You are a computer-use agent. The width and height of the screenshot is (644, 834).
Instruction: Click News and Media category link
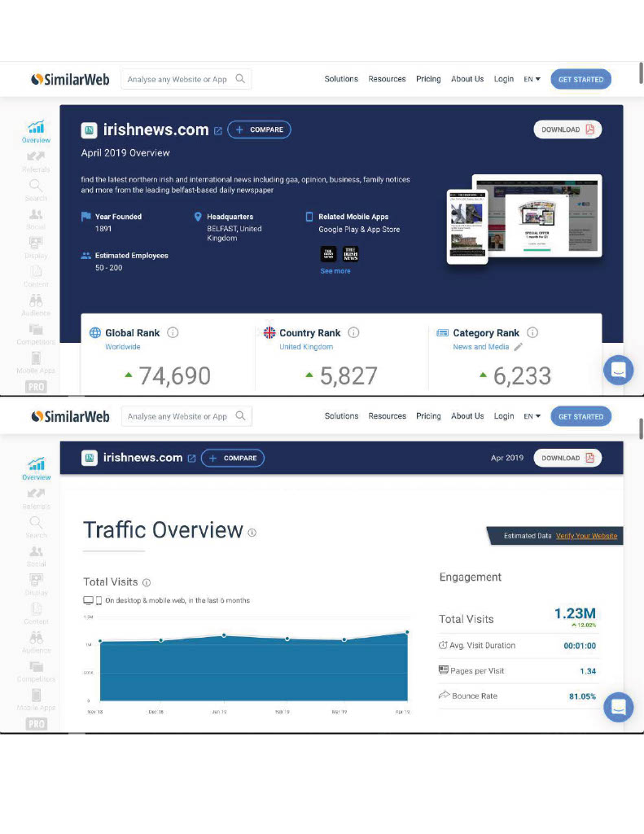click(x=480, y=347)
